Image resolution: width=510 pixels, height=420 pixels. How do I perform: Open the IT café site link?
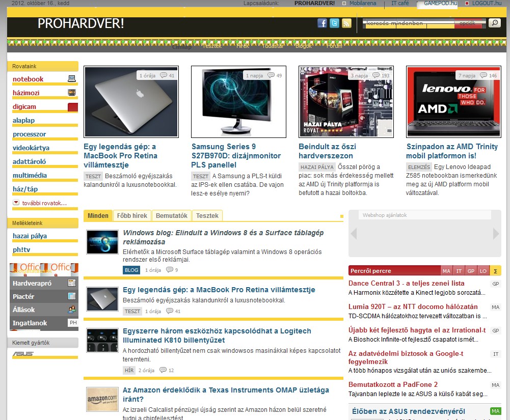pos(400,3)
